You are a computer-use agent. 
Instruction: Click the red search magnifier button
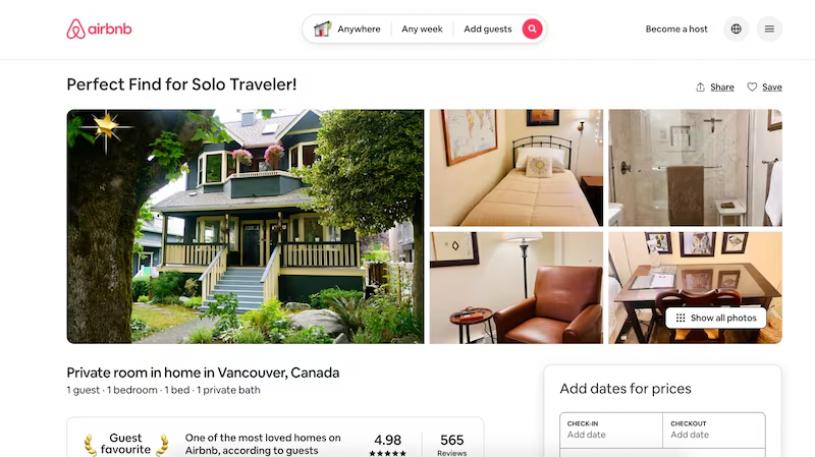pos(532,29)
